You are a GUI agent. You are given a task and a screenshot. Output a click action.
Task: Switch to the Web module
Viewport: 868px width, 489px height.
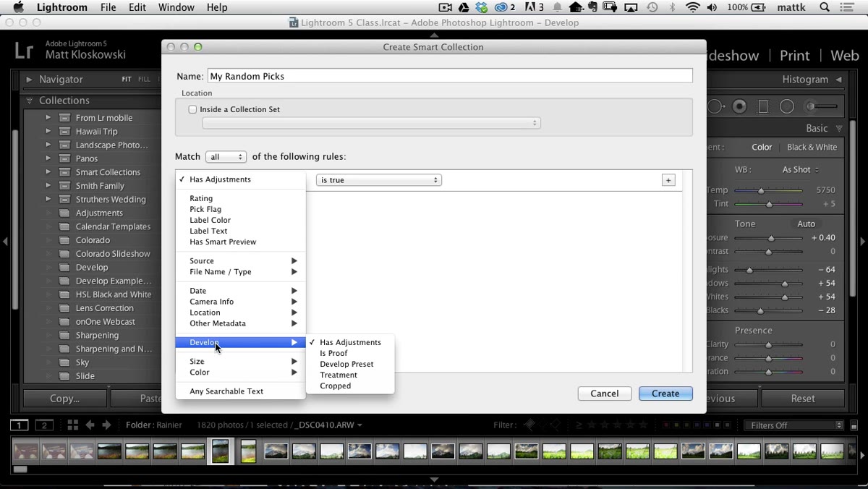[844, 56]
